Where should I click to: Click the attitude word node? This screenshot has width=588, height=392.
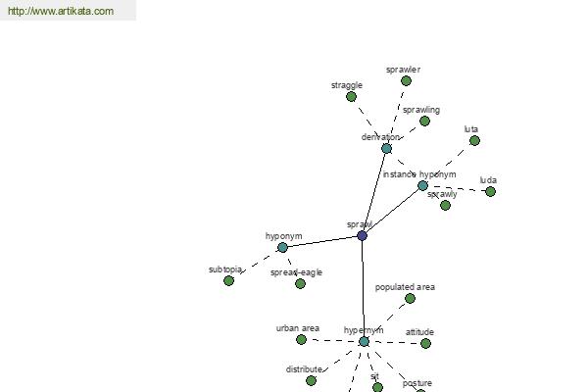click(x=425, y=343)
